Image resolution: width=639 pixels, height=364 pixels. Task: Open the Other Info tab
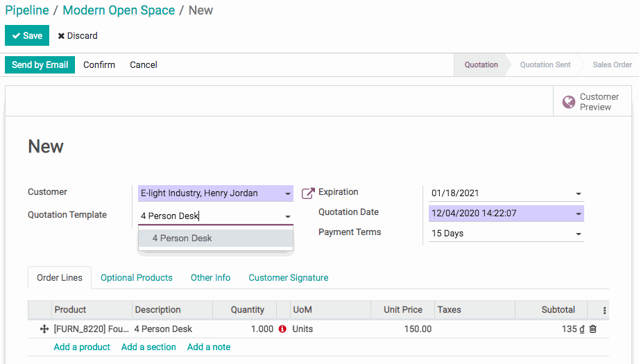point(210,278)
